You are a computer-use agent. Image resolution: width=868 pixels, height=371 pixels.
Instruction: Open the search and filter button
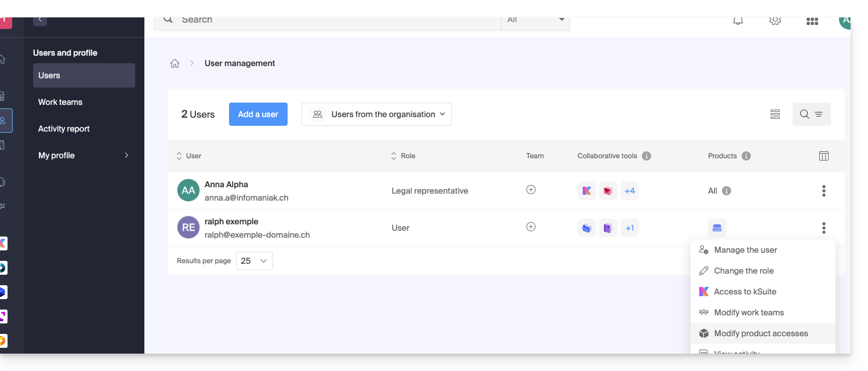811,114
